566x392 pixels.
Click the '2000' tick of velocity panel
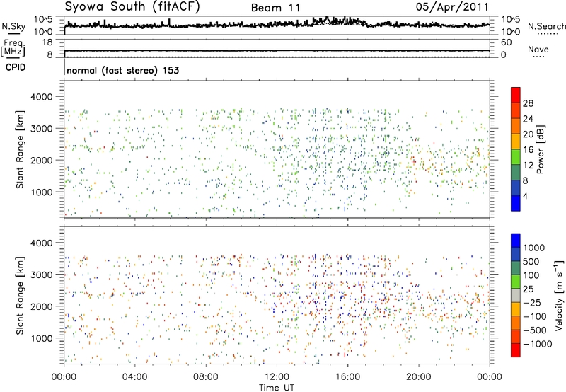tap(41, 306)
